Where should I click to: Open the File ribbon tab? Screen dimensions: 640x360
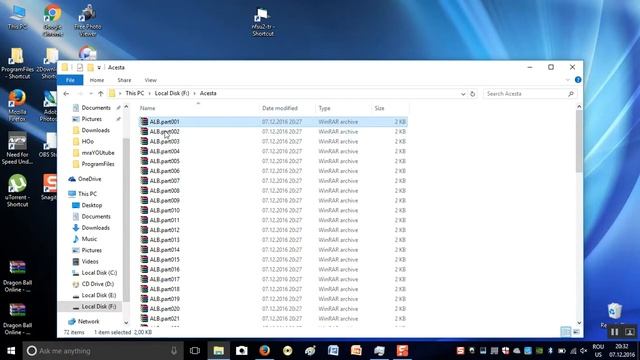click(70, 80)
